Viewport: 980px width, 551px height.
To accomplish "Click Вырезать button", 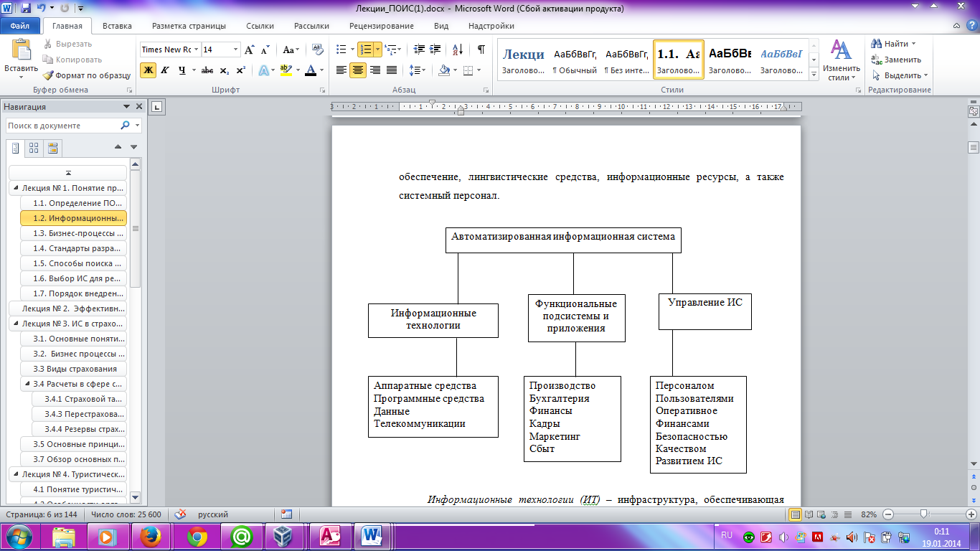I will [67, 44].
